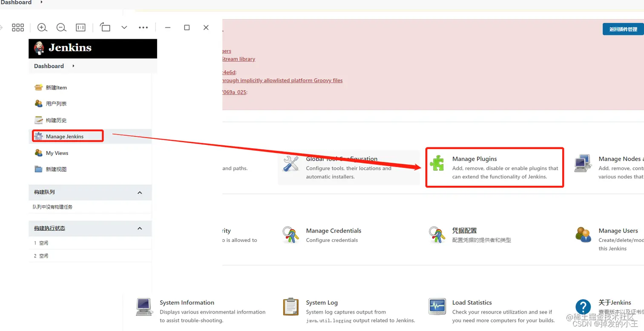Rotate the image with the rotate icon
The height and width of the screenshot is (331, 644).
(105, 27)
